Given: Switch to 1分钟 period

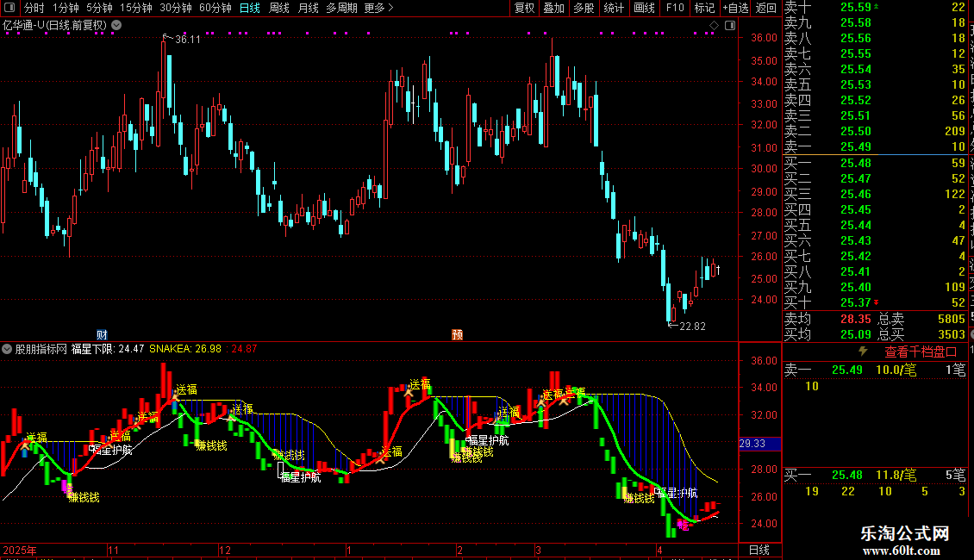Looking at the screenshot, I should point(66,8).
